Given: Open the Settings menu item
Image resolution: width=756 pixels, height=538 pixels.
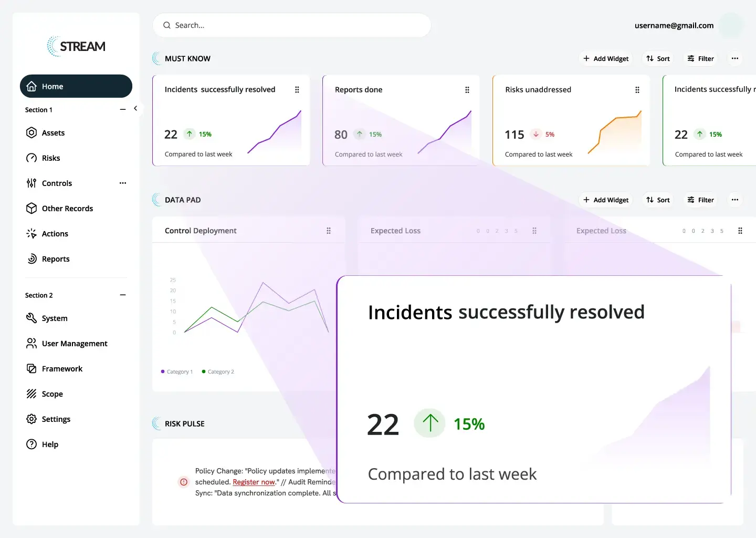Looking at the screenshot, I should pyautogui.click(x=56, y=419).
